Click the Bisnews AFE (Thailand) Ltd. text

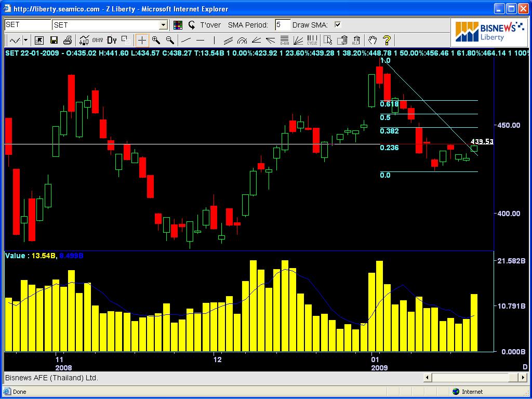tap(51, 378)
